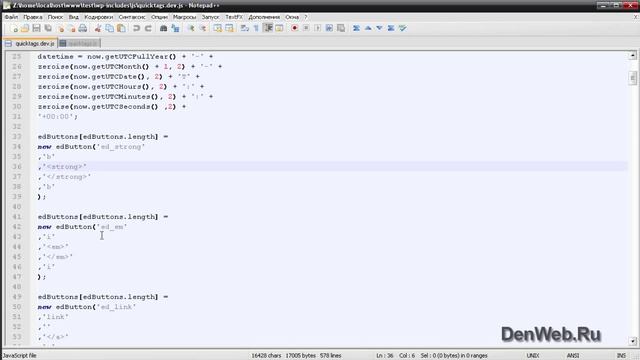Open the Макросы menu
The image size is (640, 360).
(x=184, y=17)
